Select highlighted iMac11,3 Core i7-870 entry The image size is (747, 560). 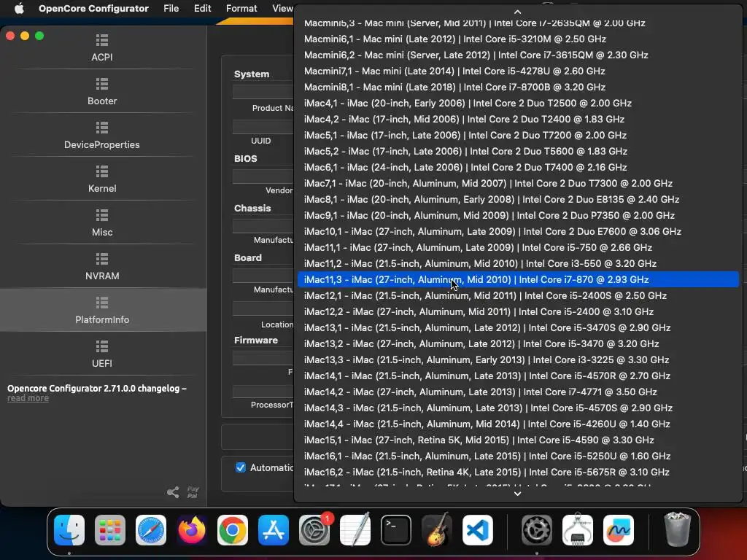(518, 279)
